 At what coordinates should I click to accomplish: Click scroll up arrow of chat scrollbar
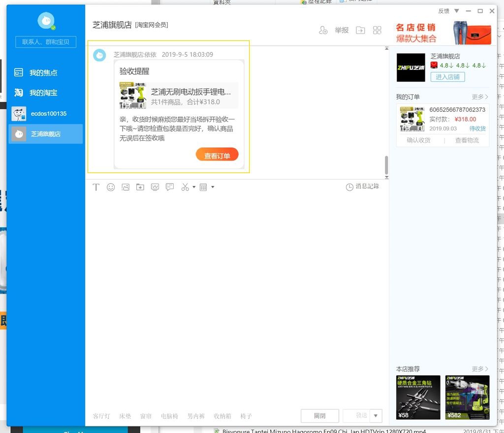(x=387, y=48)
